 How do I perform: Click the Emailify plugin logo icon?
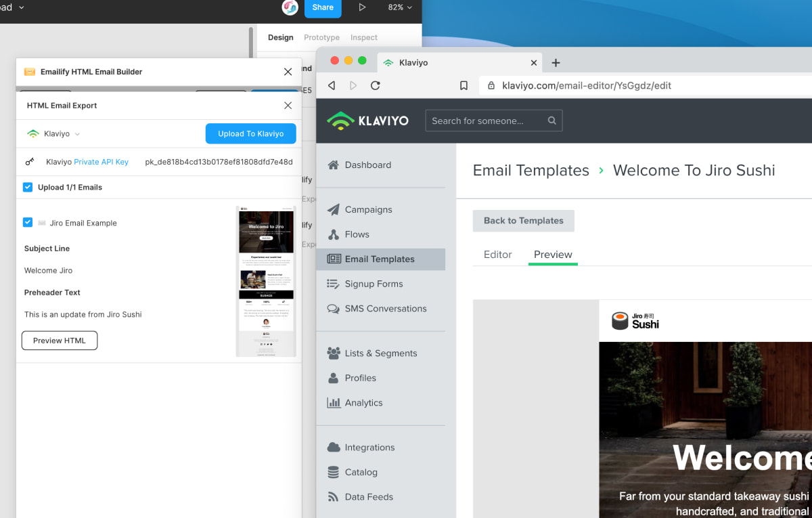(30, 72)
